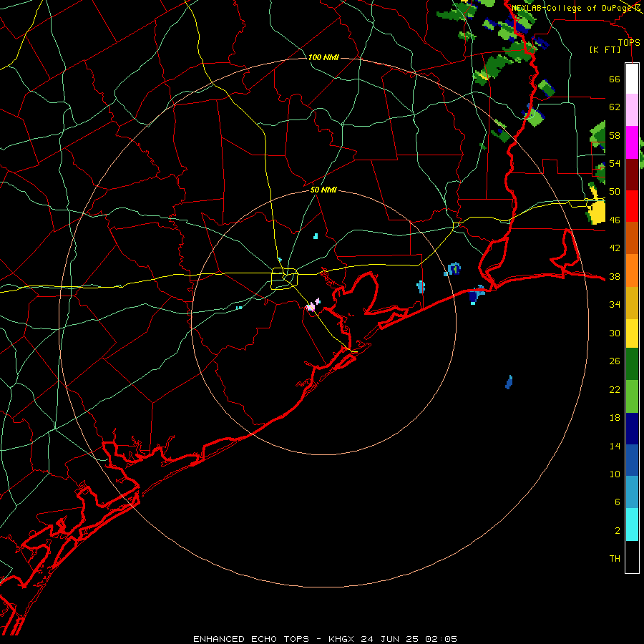
Task: Click the light pink legend swatch
Action: tap(632, 109)
